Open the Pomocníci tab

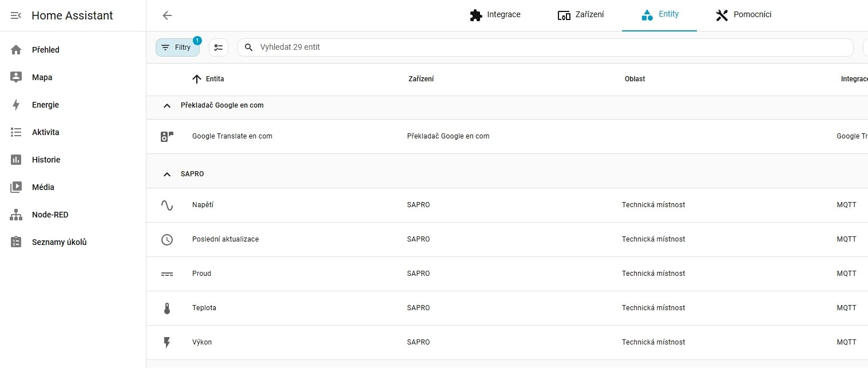coord(744,15)
